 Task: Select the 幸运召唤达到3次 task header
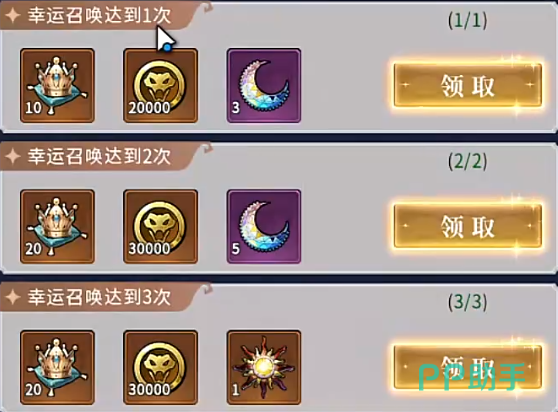point(100,297)
